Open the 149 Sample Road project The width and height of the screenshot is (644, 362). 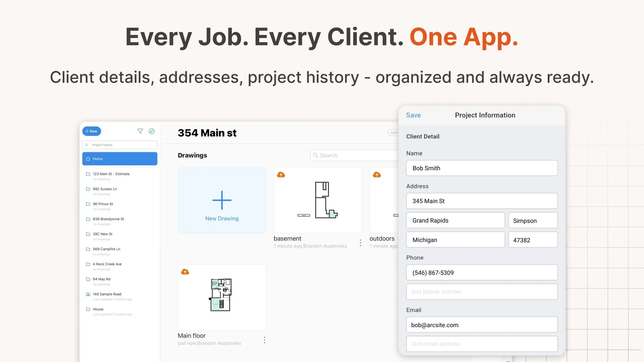click(120, 296)
